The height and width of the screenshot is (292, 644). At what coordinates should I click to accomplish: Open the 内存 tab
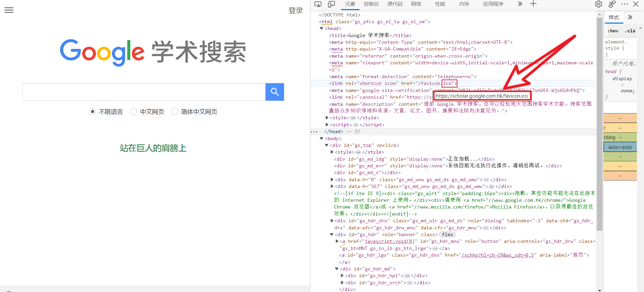(x=464, y=4)
